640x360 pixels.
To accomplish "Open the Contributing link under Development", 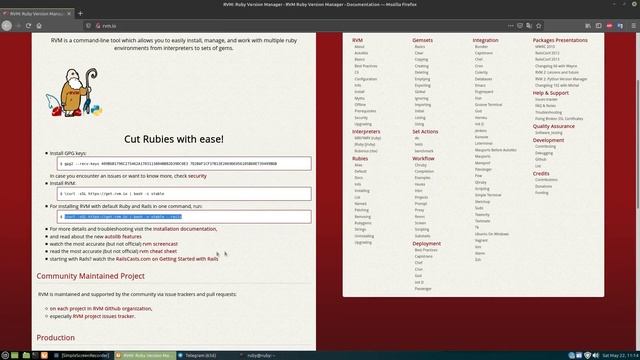I will pos(545,147).
